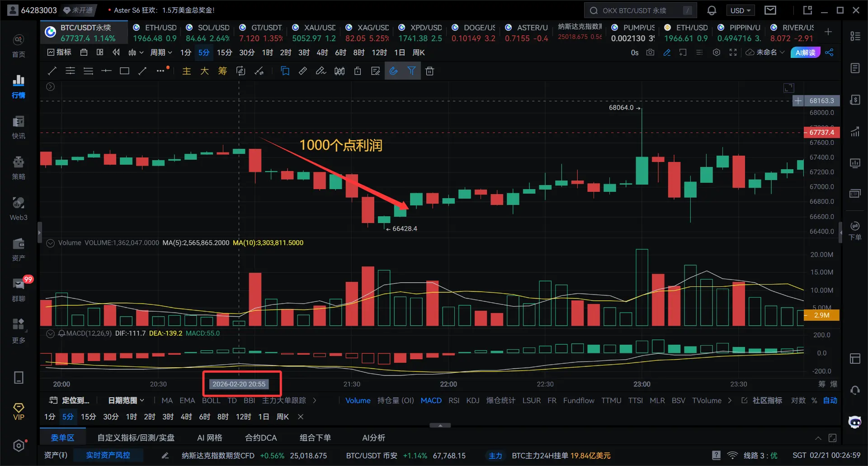Viewport: 868px width, 466px height.
Task: Select the 15分 timeframe in top toolbar
Action: point(224,52)
